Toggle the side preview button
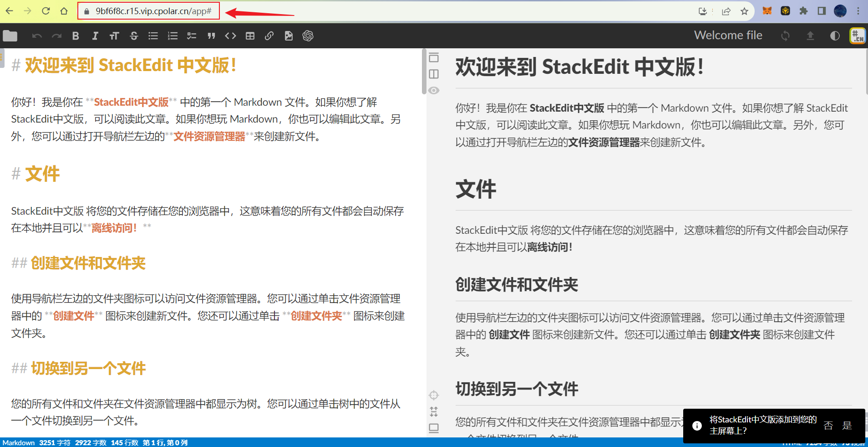Image resolution: width=868 pixels, height=447 pixels. [x=434, y=74]
